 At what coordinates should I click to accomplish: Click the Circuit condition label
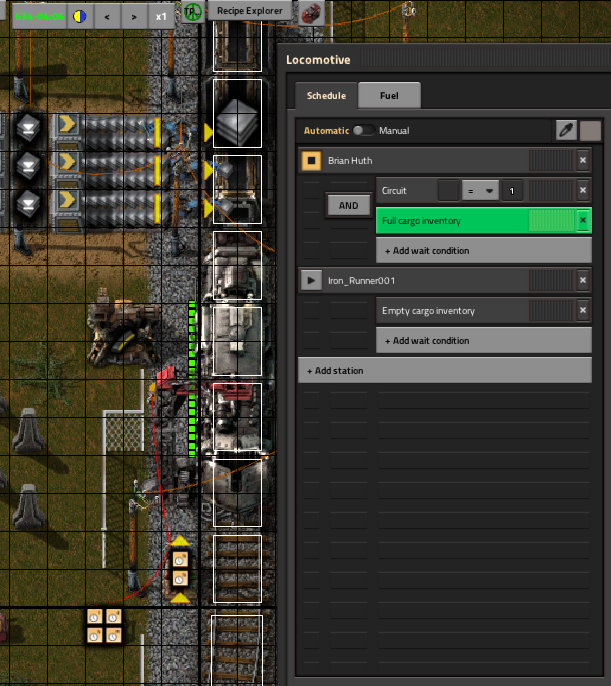pos(394,191)
